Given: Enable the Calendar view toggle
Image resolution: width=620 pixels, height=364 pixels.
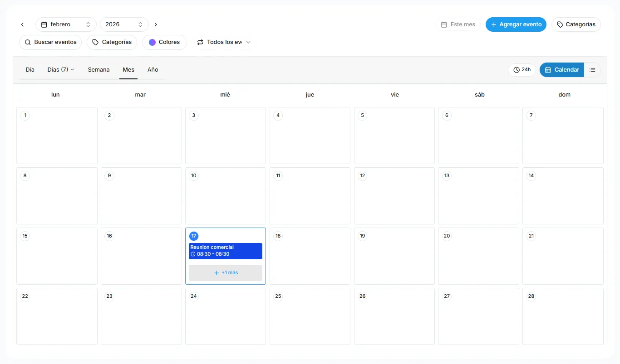Looking at the screenshot, I should pyautogui.click(x=561, y=70).
